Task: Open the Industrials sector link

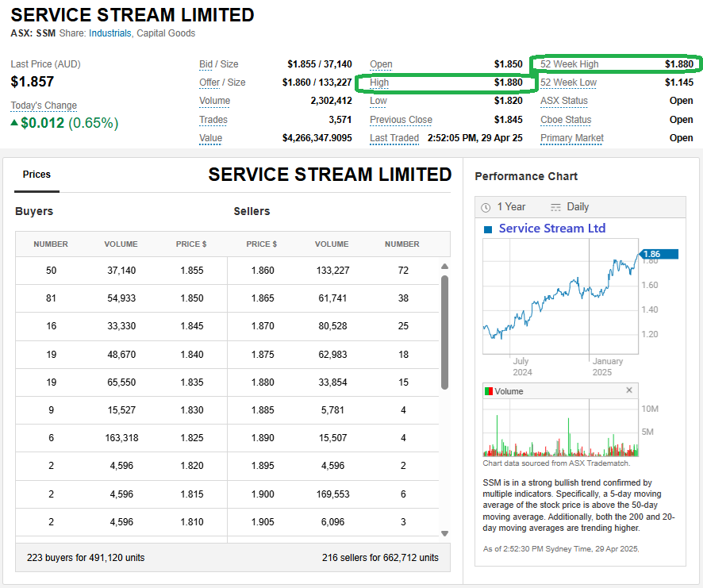Action: click(110, 33)
